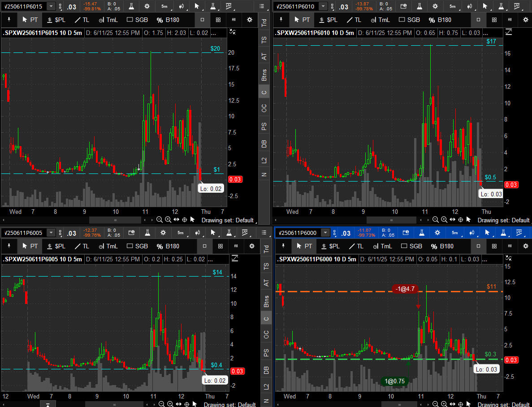Image resolution: width=532 pixels, height=407 pixels.
Task: Pick the B180 percent tool in P6000 panel
Action: 440,246
